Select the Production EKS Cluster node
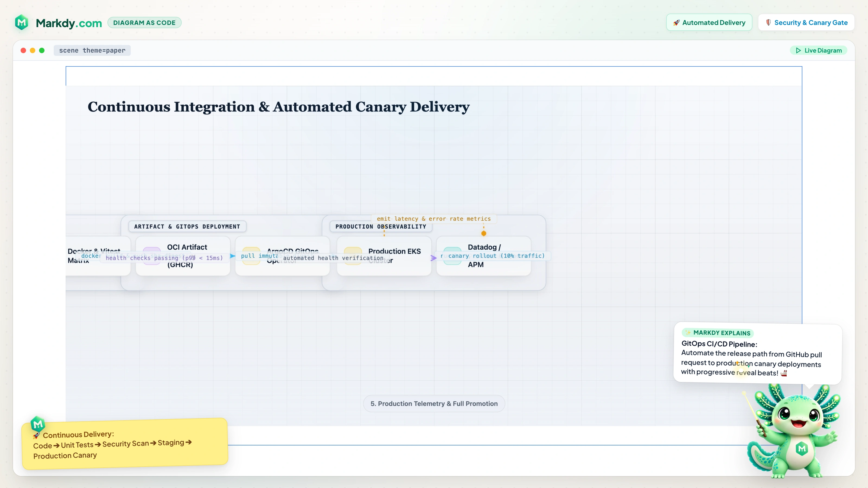This screenshot has height=488, width=868. (x=384, y=256)
